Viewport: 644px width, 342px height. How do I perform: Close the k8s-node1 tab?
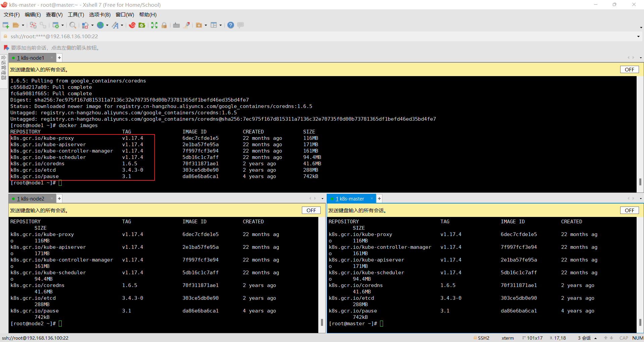(52, 58)
